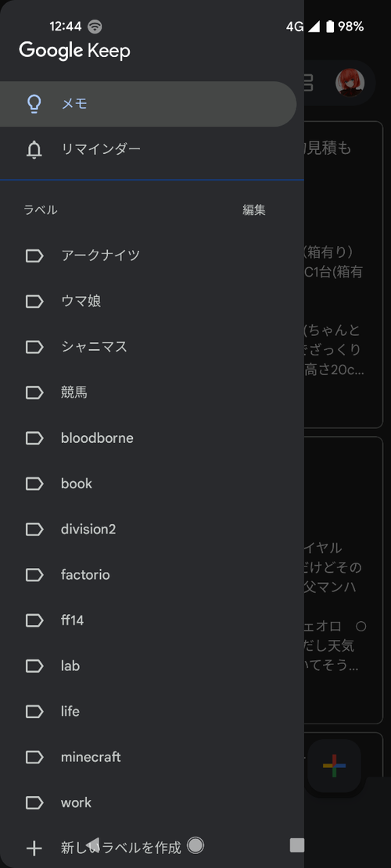Click the bell icon beside リマインダー
Viewport: 391px width, 868px height.
[34, 149]
